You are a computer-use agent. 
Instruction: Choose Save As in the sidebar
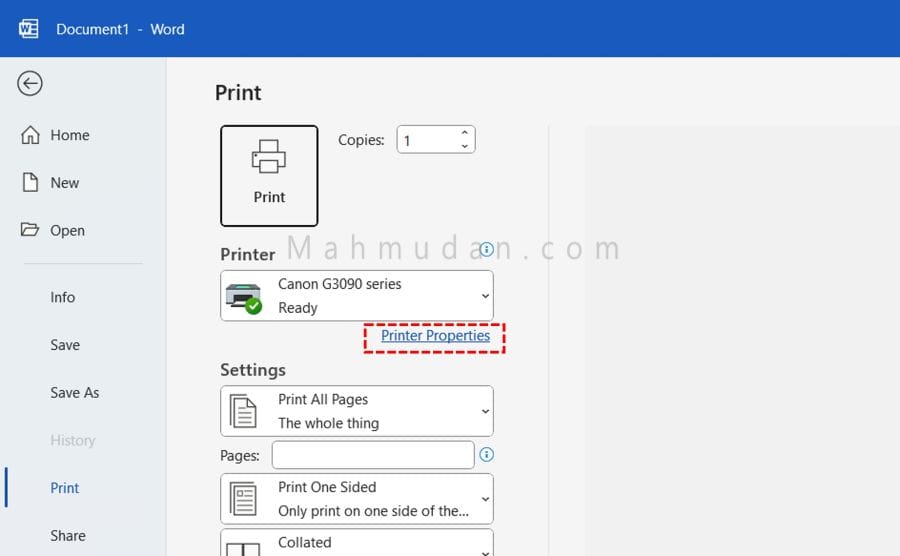[75, 393]
